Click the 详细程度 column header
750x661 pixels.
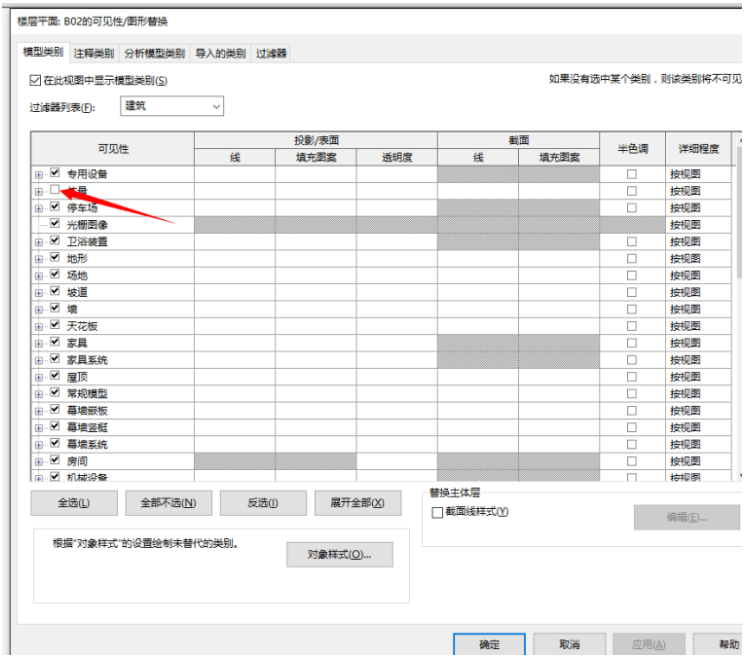click(x=698, y=149)
